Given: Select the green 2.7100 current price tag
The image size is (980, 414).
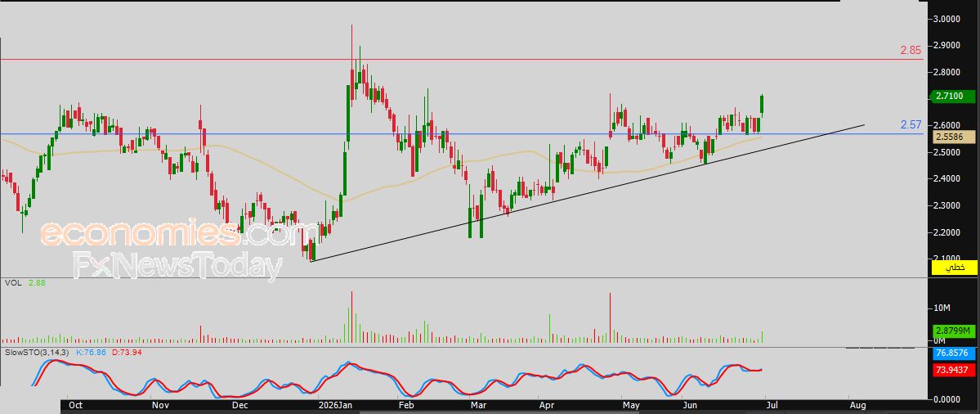Looking at the screenshot, I should pyautogui.click(x=954, y=97).
